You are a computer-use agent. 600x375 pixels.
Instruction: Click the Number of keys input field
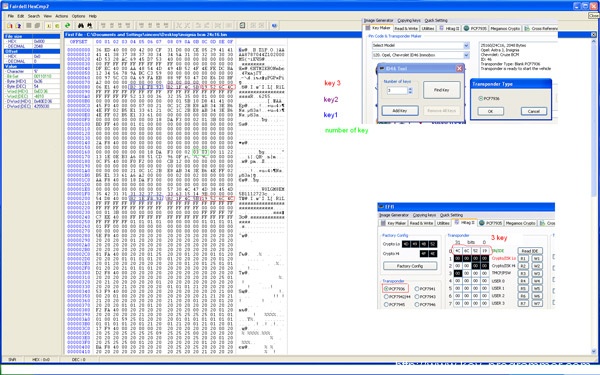tap(397, 91)
